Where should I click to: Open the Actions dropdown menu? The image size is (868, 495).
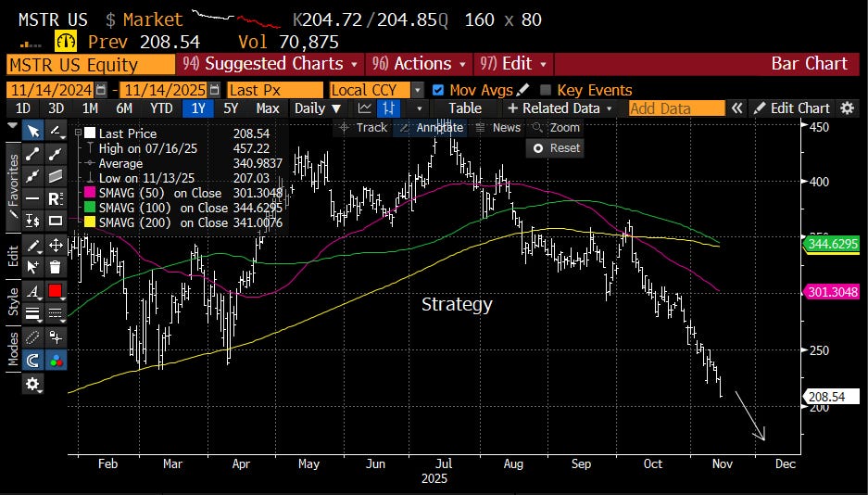pyautogui.click(x=419, y=64)
